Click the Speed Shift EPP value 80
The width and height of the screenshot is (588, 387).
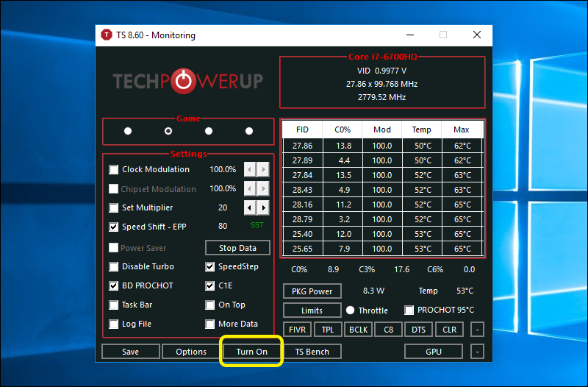223,227
